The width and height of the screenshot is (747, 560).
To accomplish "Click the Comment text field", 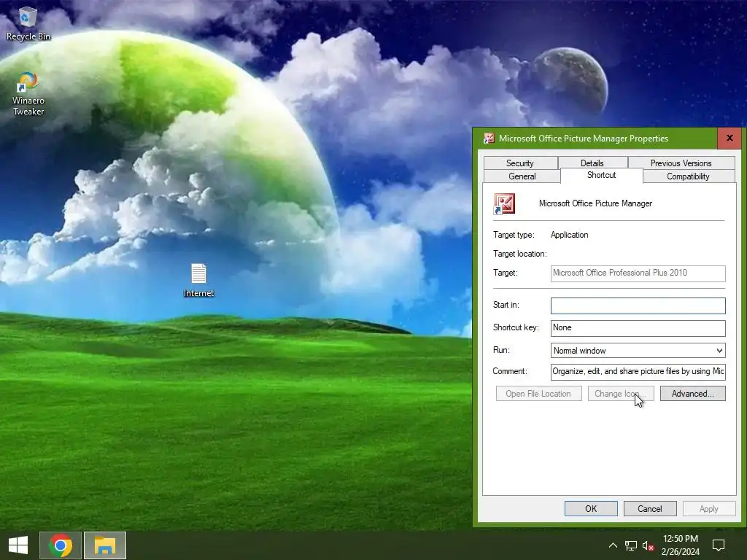I will coord(638,371).
